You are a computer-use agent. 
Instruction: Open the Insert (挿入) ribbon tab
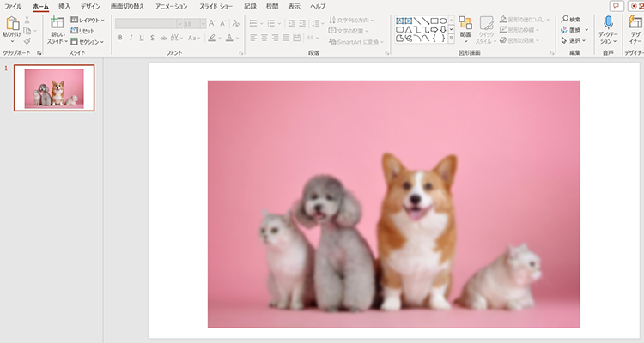(x=64, y=6)
